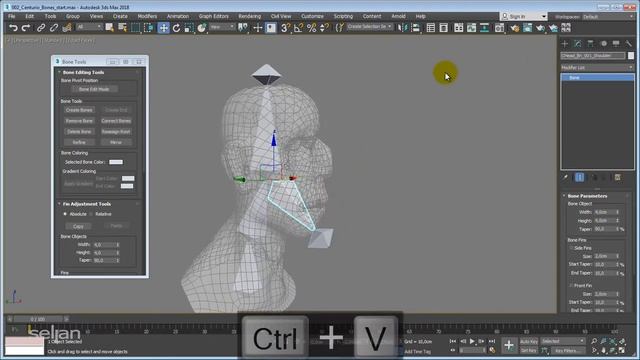
Task: Open the Schematic View icon
Action: pyautogui.click(x=484, y=28)
